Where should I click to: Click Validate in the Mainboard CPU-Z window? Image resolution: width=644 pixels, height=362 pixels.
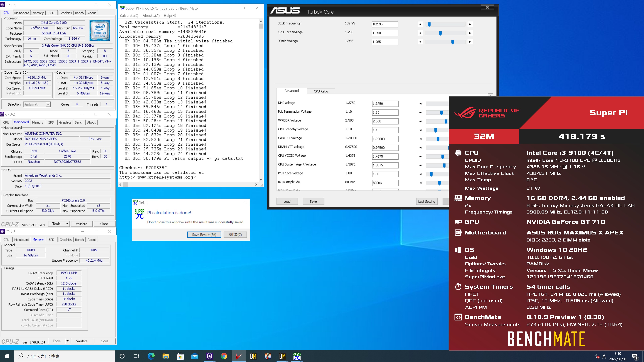point(82,224)
